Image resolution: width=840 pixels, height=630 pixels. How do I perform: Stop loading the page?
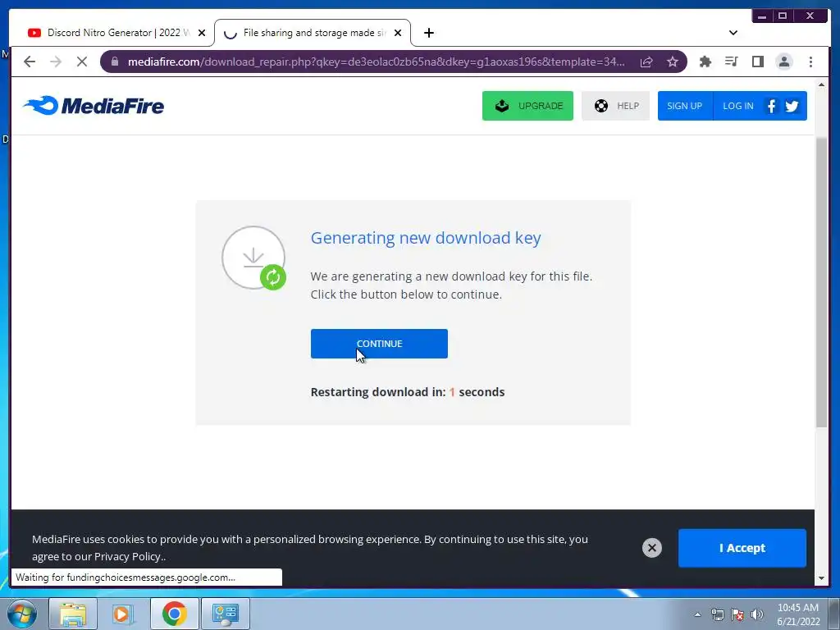click(81, 62)
